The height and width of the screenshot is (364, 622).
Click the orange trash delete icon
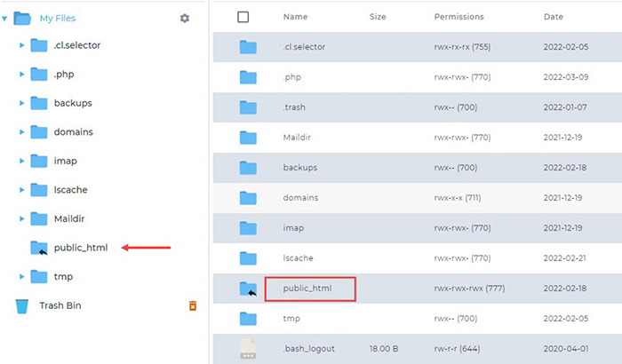[x=192, y=305]
